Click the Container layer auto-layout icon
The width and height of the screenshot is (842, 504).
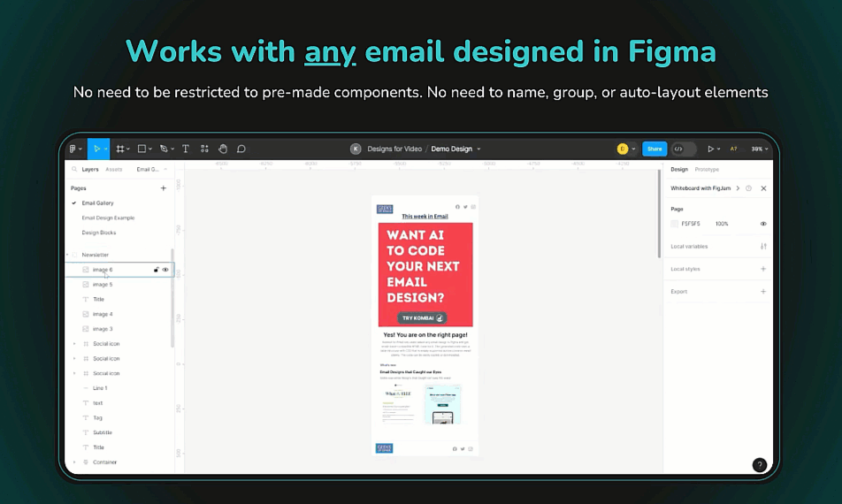[x=86, y=462]
